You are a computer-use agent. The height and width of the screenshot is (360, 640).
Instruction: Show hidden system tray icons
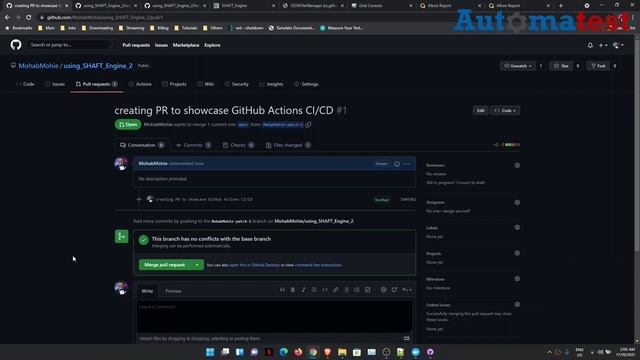click(x=549, y=352)
